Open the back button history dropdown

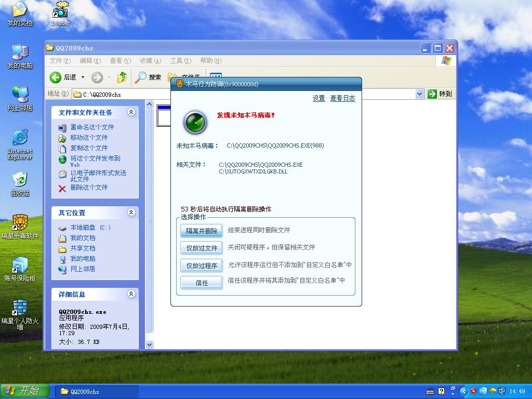(83, 77)
